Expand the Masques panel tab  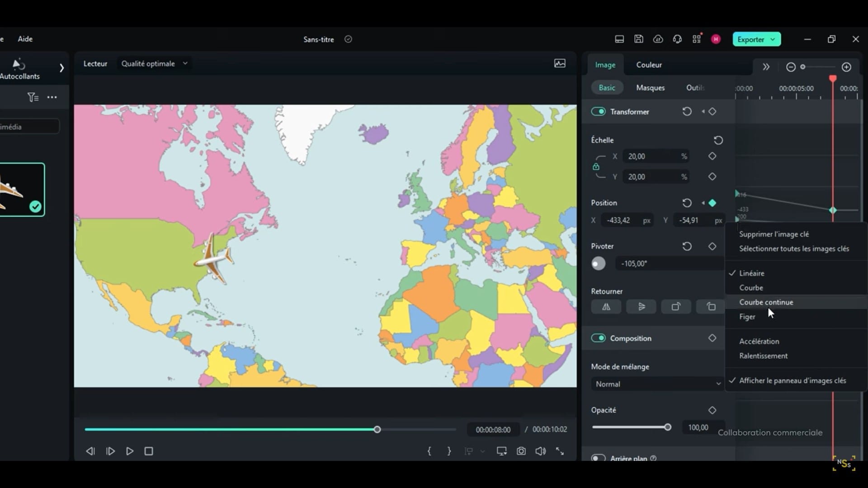pyautogui.click(x=651, y=87)
